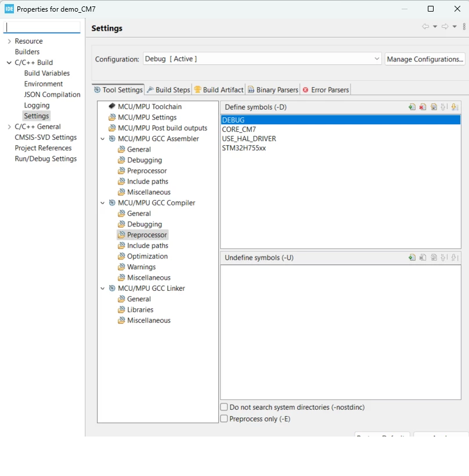Collapse MCU/MPU GCC Assembler tree node
The width and height of the screenshot is (469, 476).
103,139
